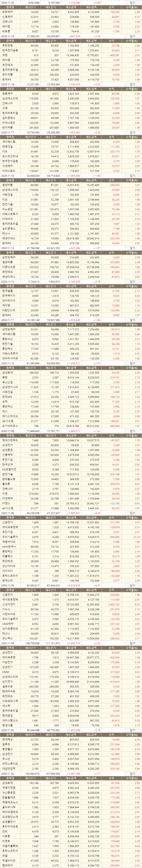Click 닫기 on the 2020.11.02 row
This screenshot has height=868, width=142.
(x=132, y=774)
